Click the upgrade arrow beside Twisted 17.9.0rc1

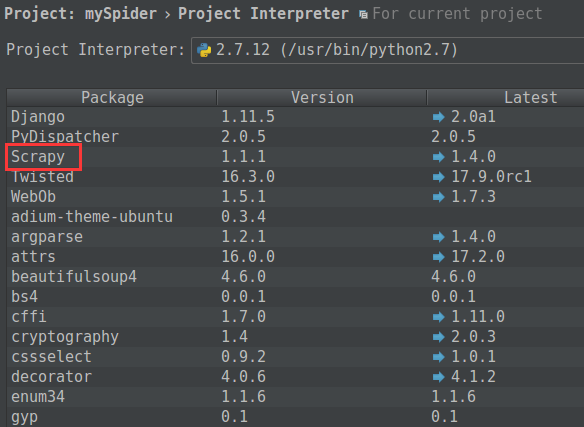(438, 177)
